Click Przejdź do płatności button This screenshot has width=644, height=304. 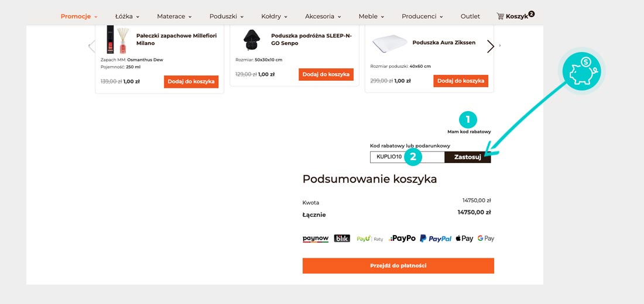coord(398,265)
